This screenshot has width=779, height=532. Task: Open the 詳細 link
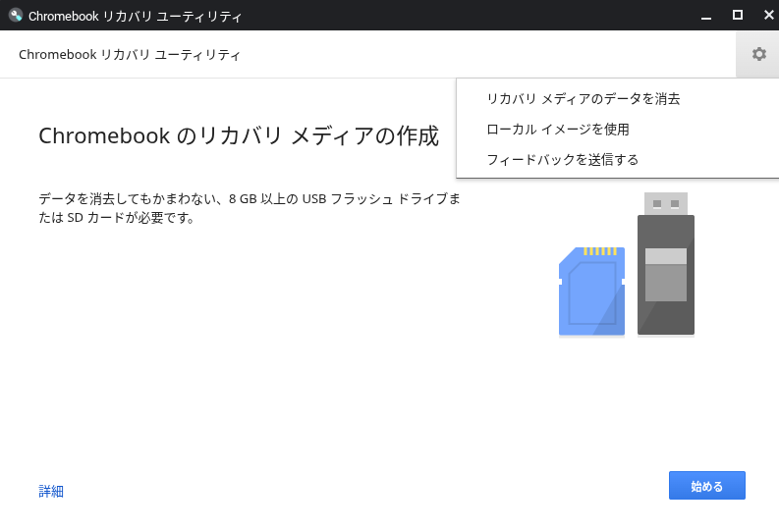point(51,491)
